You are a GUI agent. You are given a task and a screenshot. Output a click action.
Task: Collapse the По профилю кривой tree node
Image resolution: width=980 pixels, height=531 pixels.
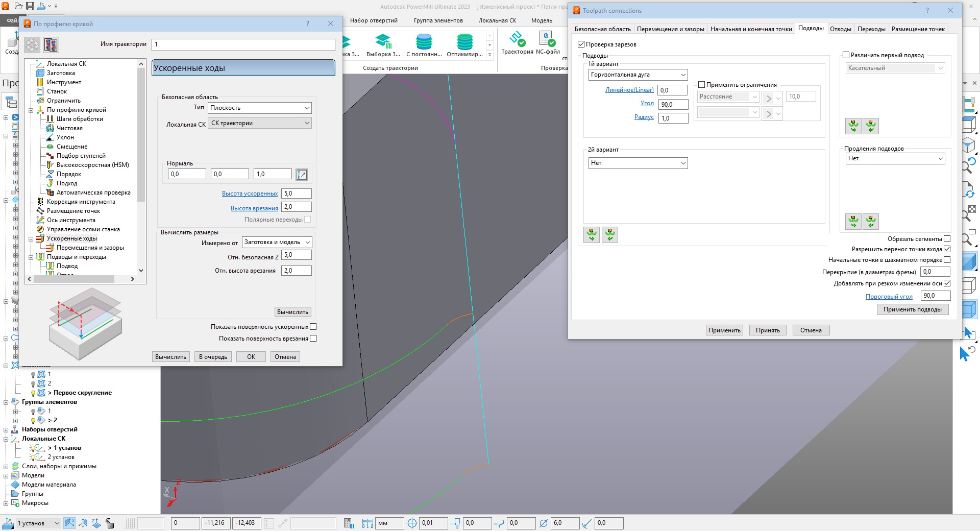tap(31, 110)
